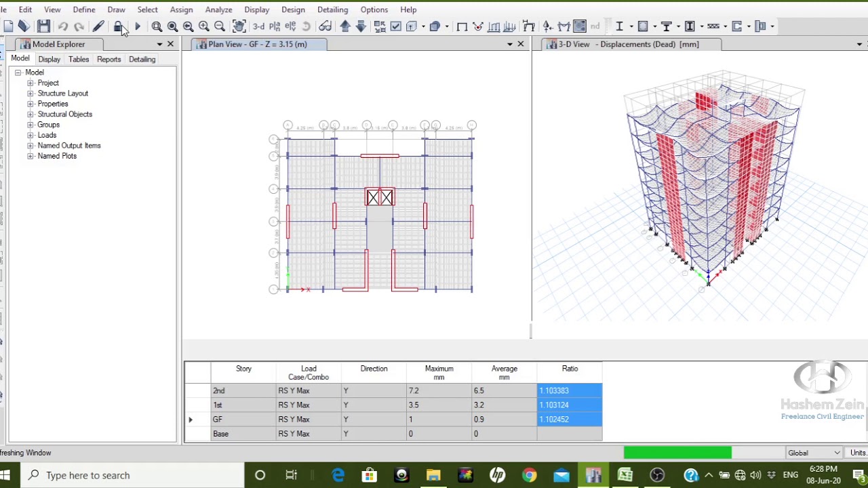Screen dimensions: 868x488
Task: Activate the Pan hand tool
Action: point(239,26)
